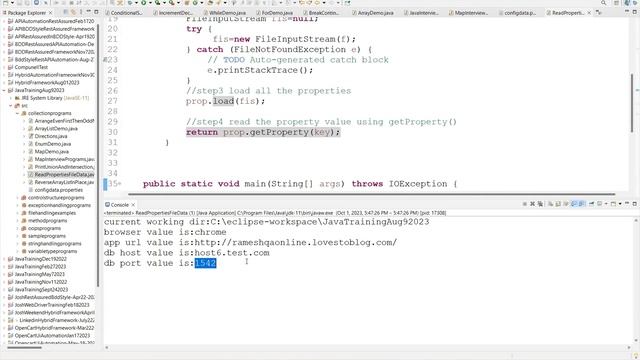The width and height of the screenshot is (640, 360).
Task: Expand the exceptionhandlingprograms package
Action: coord(18,205)
